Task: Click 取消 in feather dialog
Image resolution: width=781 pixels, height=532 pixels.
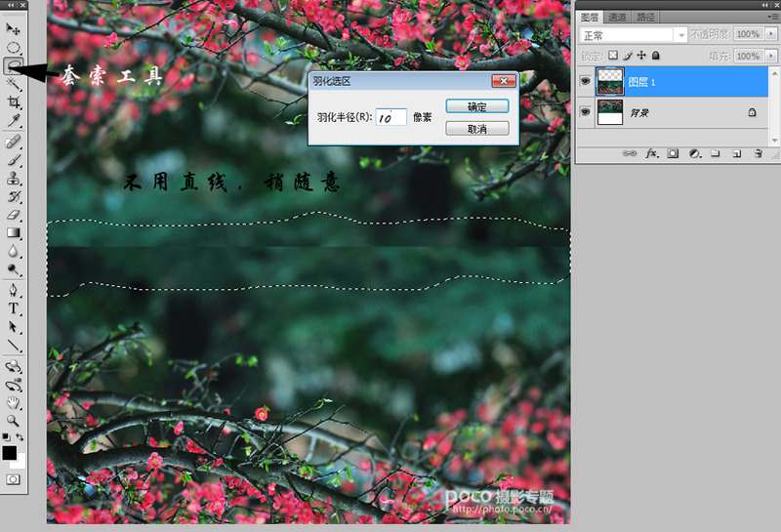Action: pyautogui.click(x=477, y=129)
